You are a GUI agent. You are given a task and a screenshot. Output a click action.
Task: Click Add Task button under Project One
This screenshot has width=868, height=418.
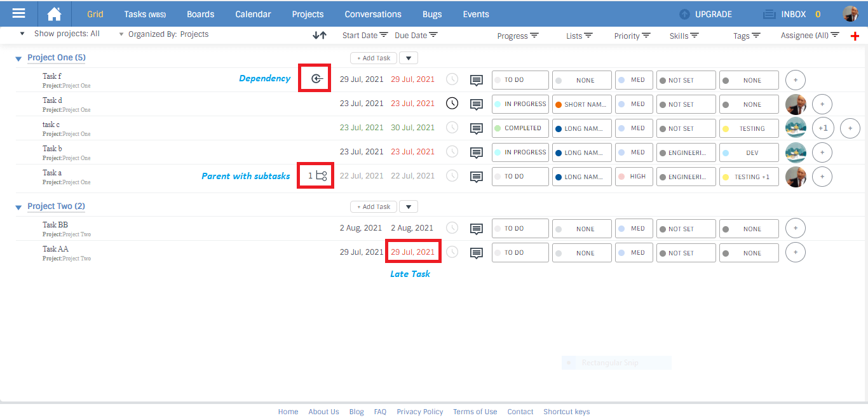[x=374, y=58]
